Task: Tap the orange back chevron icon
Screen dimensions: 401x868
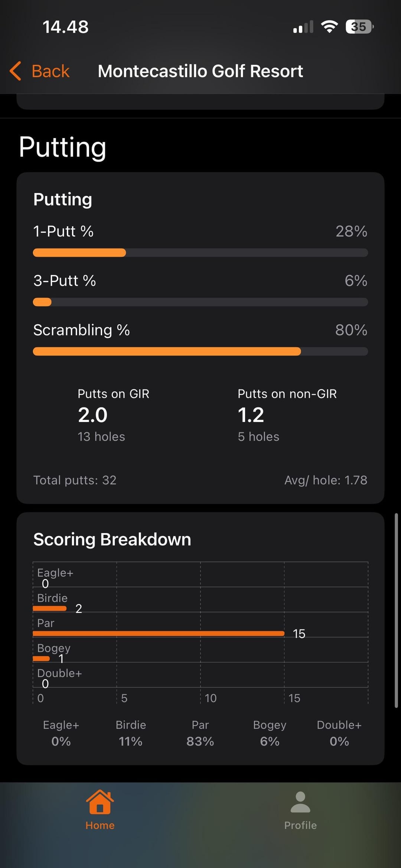Action: click(16, 71)
